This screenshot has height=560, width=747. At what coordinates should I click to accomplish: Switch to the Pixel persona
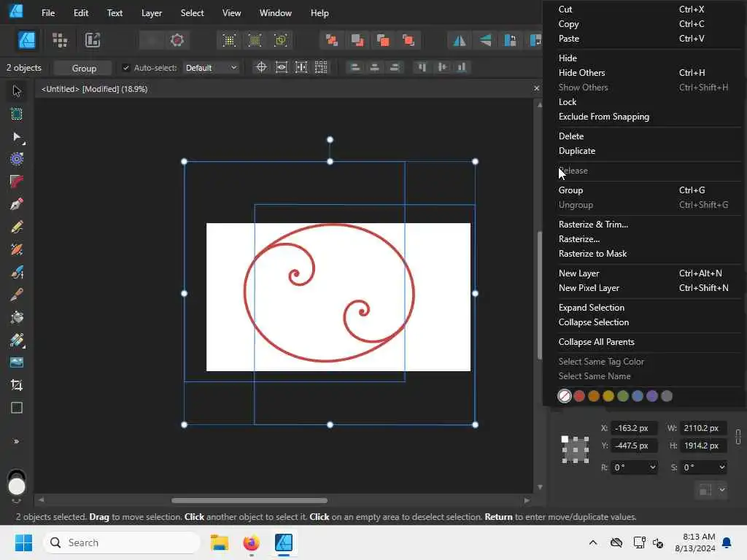pyautogui.click(x=60, y=40)
